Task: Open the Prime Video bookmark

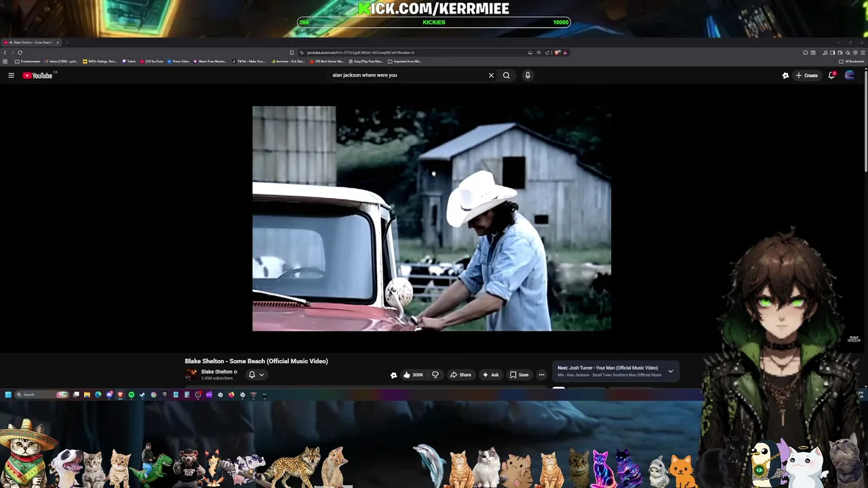Action: [178, 61]
